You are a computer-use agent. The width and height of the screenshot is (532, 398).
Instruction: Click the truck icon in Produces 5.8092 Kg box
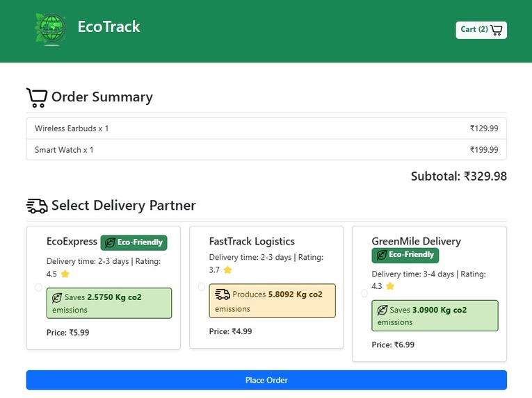point(223,295)
